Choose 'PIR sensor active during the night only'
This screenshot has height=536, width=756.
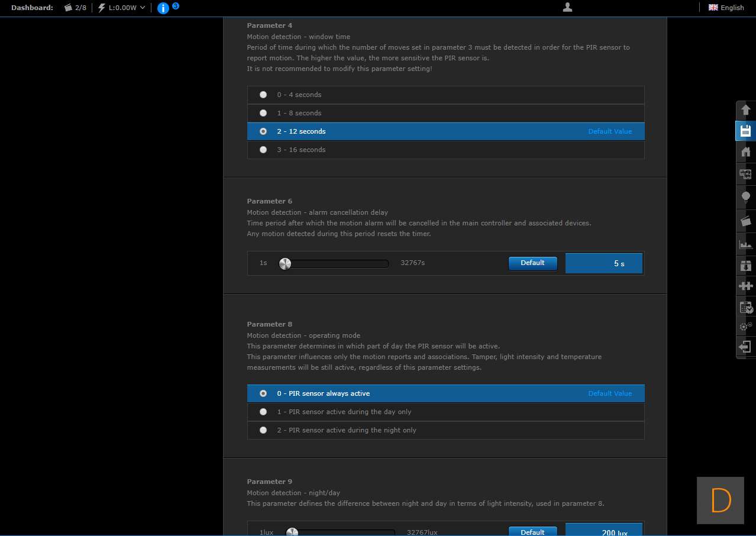263,430
